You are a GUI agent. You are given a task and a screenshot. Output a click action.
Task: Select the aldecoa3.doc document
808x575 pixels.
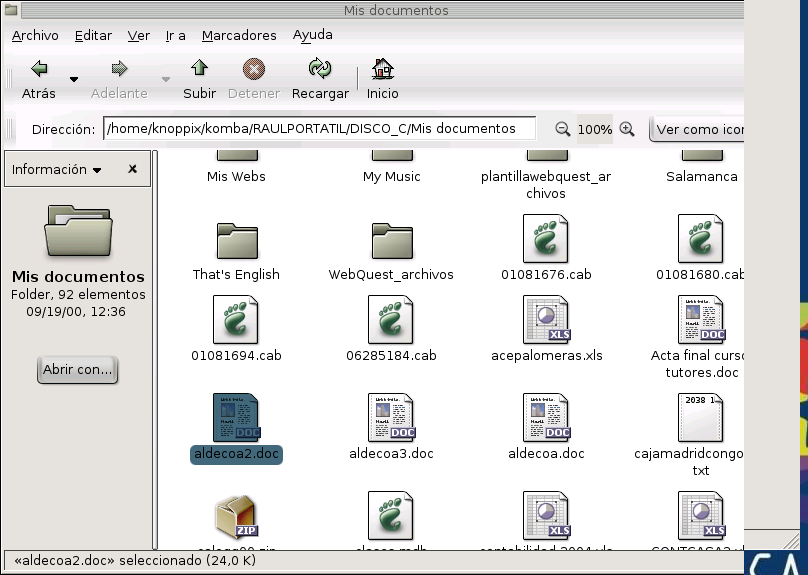tap(391, 418)
